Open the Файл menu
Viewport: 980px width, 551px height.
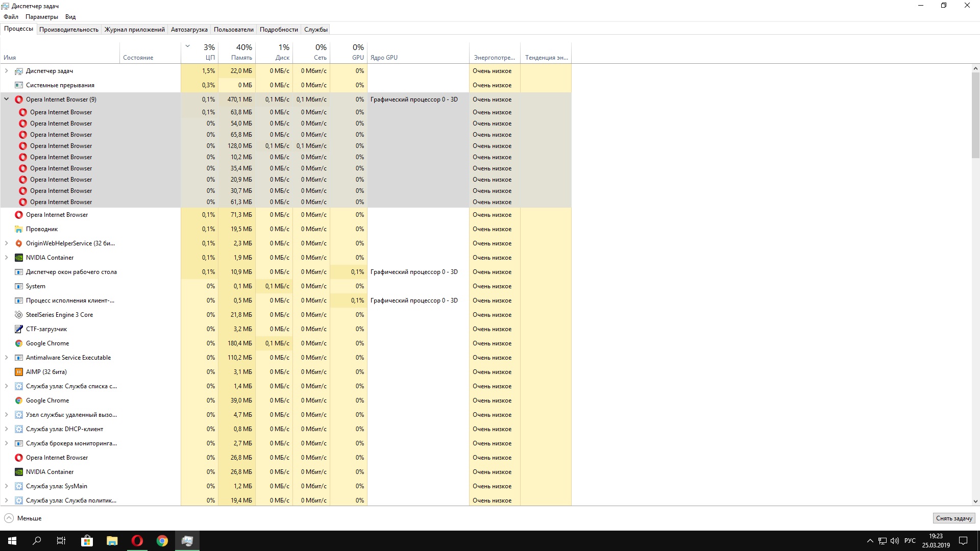click(11, 17)
